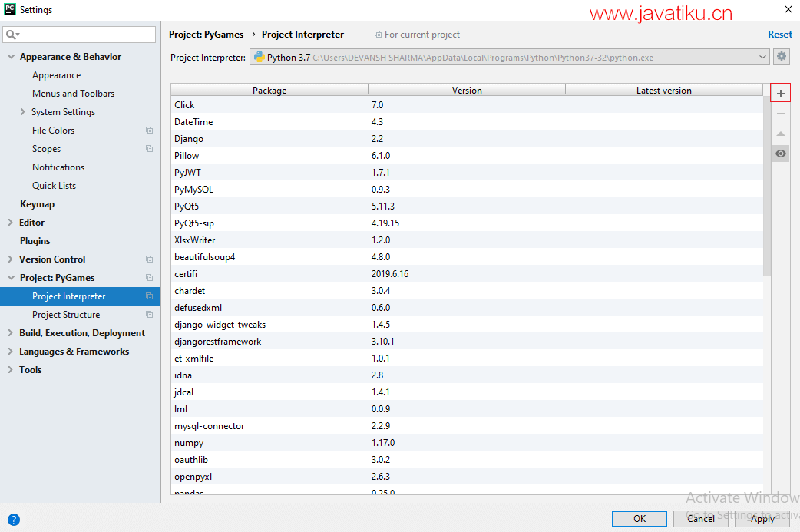800x532 pixels.
Task: Click the upgrade package arrow icon
Action: [780, 134]
